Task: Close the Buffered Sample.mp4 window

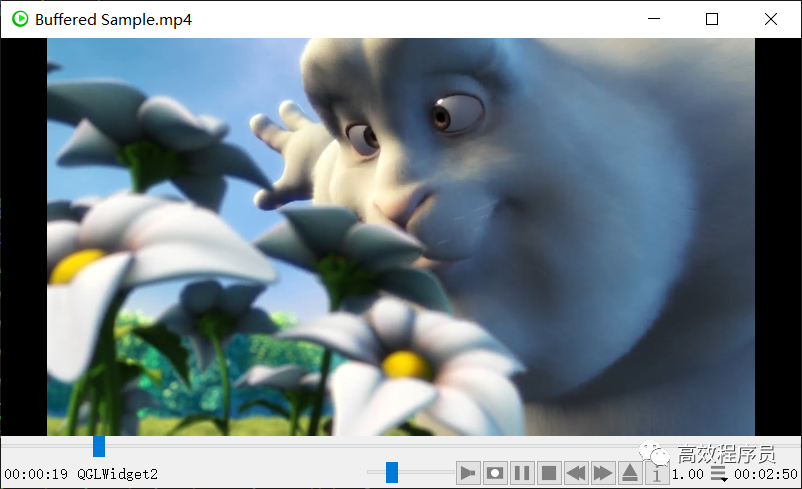Action: [x=771, y=19]
